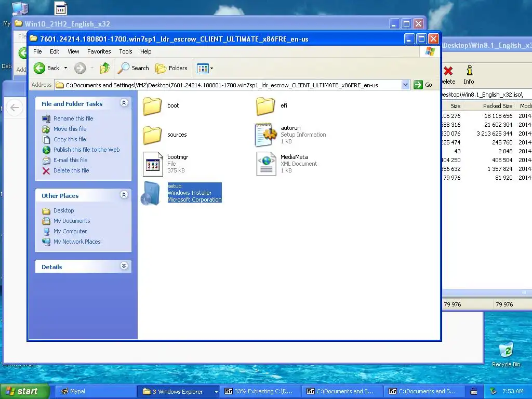Image resolution: width=532 pixels, height=399 pixels.
Task: Click the setup Windows Installer icon
Action: (151, 193)
